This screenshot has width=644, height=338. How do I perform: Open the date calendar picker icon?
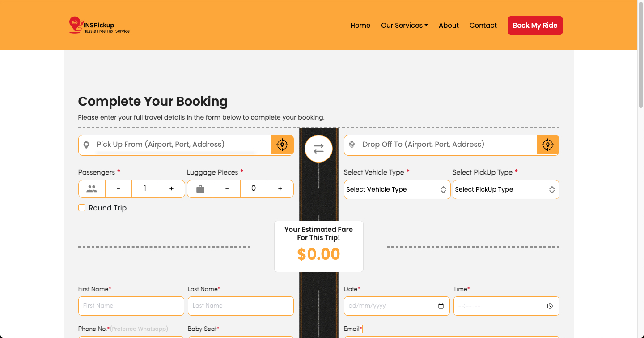(441, 306)
